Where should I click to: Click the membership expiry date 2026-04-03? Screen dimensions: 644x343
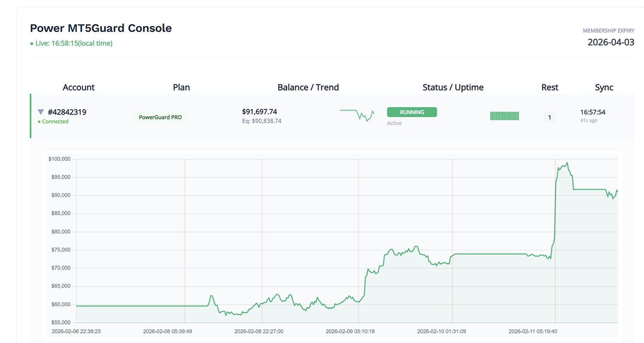(x=611, y=42)
